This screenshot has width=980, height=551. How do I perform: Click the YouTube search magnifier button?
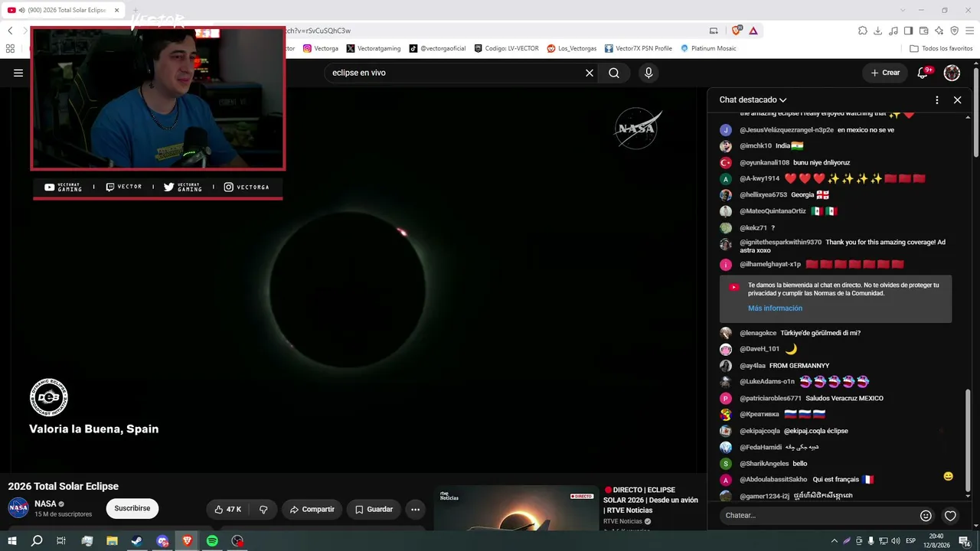coord(614,73)
